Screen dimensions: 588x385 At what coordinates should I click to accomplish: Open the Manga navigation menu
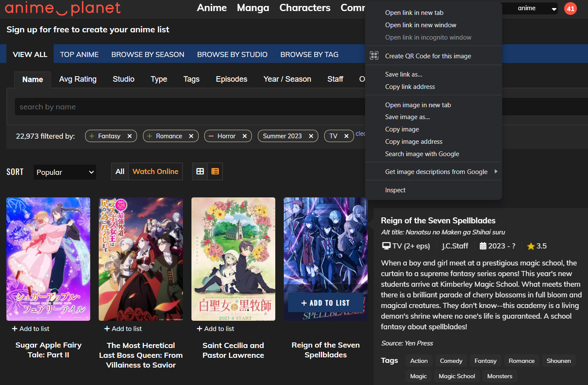click(x=253, y=8)
